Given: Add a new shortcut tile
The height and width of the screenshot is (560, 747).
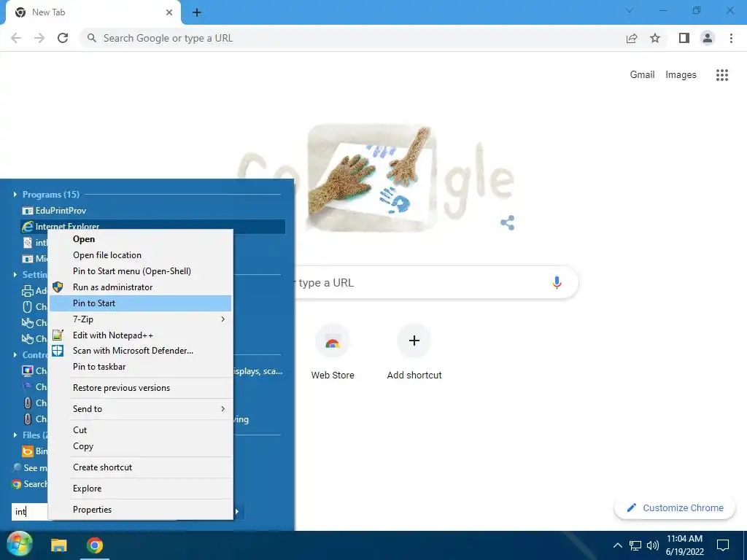Looking at the screenshot, I should [x=414, y=352].
